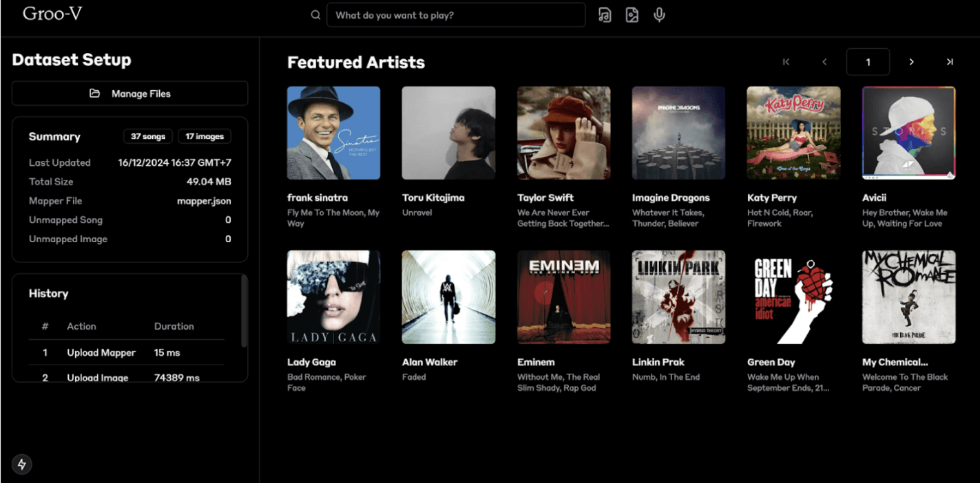Jump to first page using skip-back icon

pyautogui.click(x=786, y=62)
